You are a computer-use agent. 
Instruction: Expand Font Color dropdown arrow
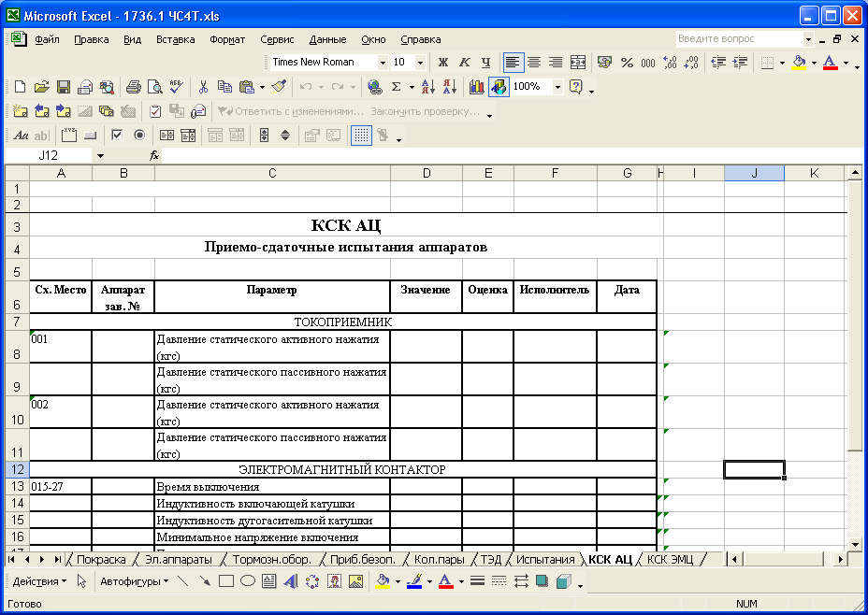(846, 63)
